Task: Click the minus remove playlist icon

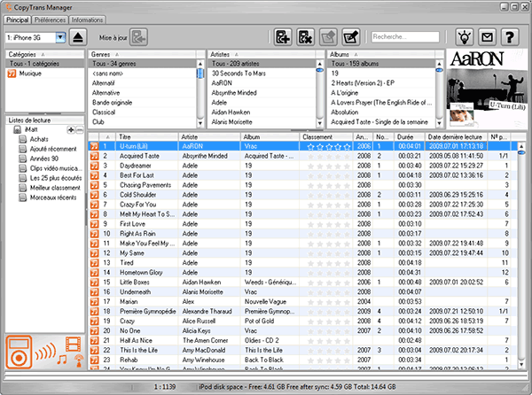Action: (80, 129)
